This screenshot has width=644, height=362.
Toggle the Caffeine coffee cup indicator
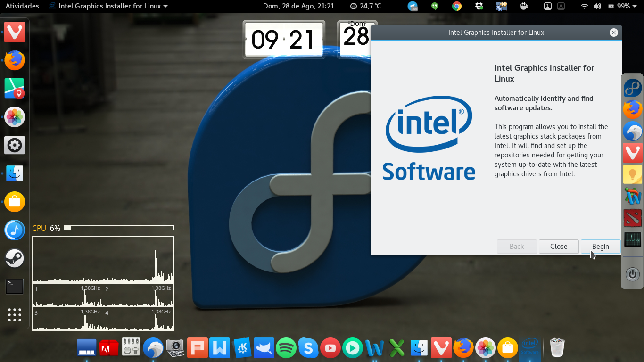pyautogui.click(x=524, y=6)
